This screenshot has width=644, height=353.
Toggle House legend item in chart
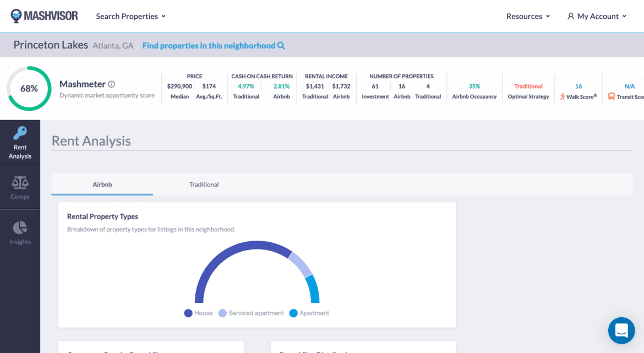198,313
